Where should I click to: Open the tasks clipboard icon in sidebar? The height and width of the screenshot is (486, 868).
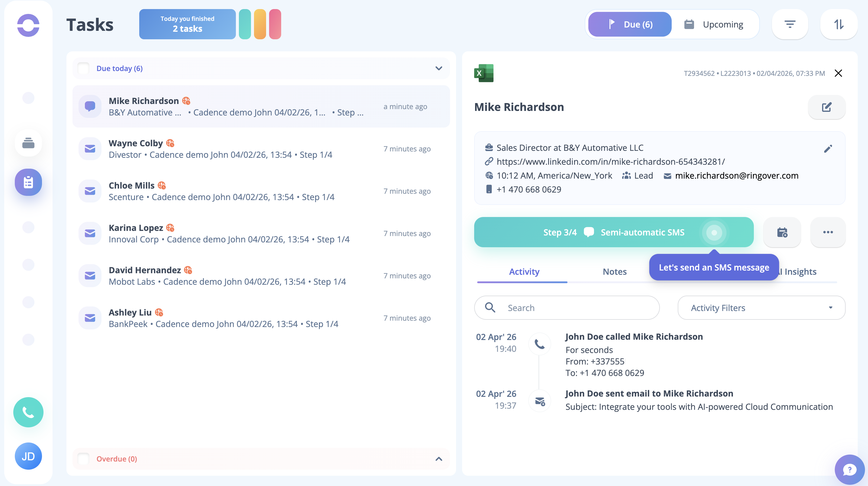[x=28, y=182]
